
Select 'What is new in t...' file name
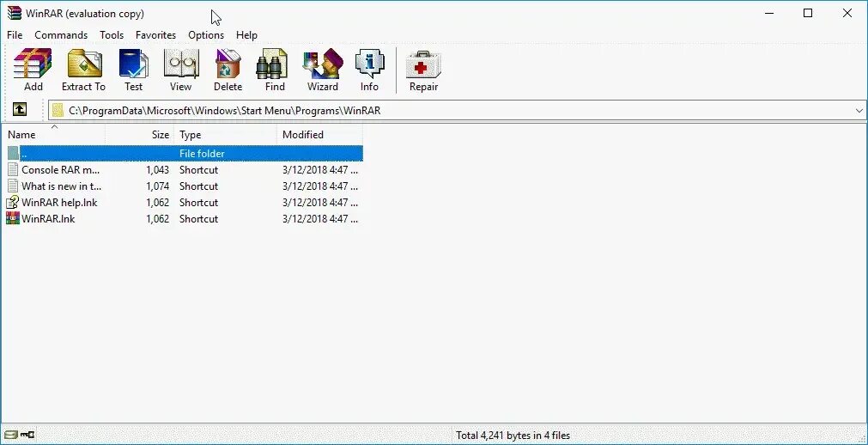tap(62, 186)
